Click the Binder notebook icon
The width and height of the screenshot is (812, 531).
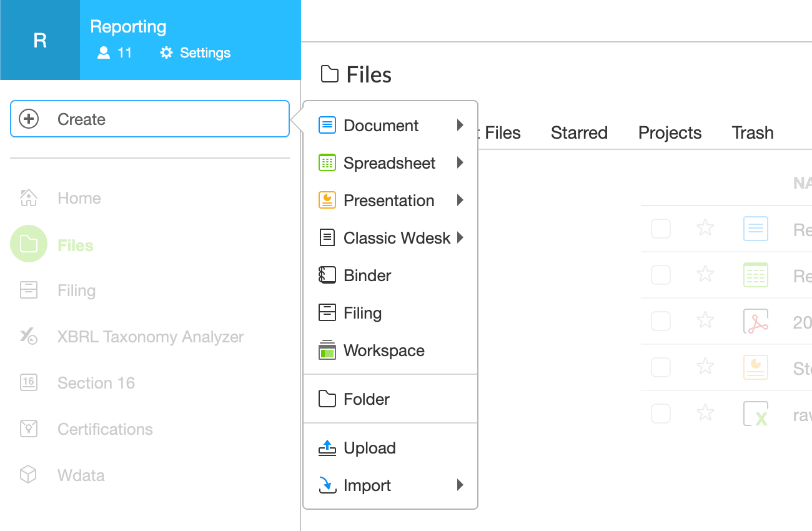pos(327,275)
